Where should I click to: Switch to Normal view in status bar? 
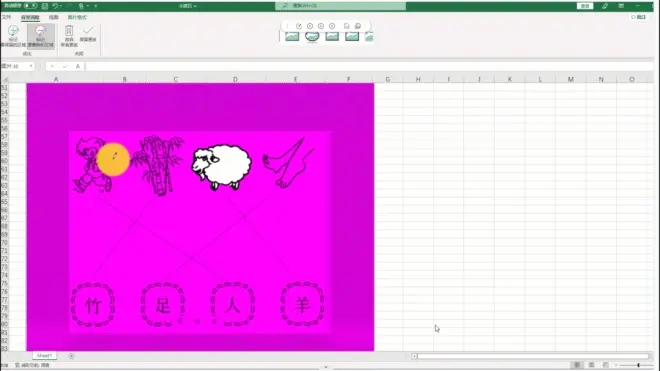click(577, 365)
